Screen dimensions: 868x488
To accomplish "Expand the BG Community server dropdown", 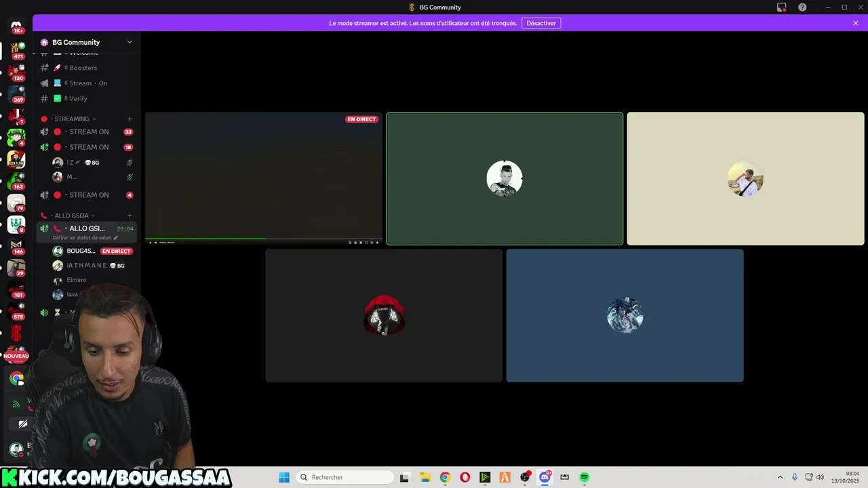I will (x=130, y=42).
